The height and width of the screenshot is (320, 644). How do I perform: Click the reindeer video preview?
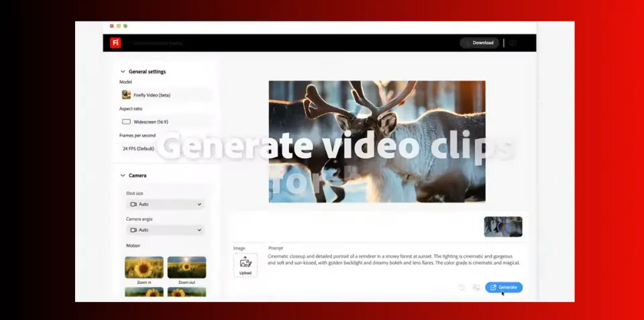(x=376, y=141)
